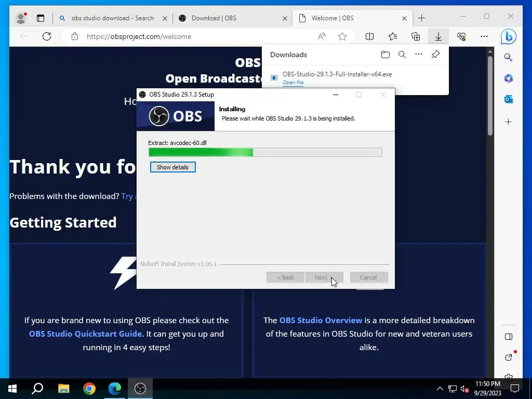View site information lock icon
This screenshot has height=399, width=532.
[x=75, y=36]
